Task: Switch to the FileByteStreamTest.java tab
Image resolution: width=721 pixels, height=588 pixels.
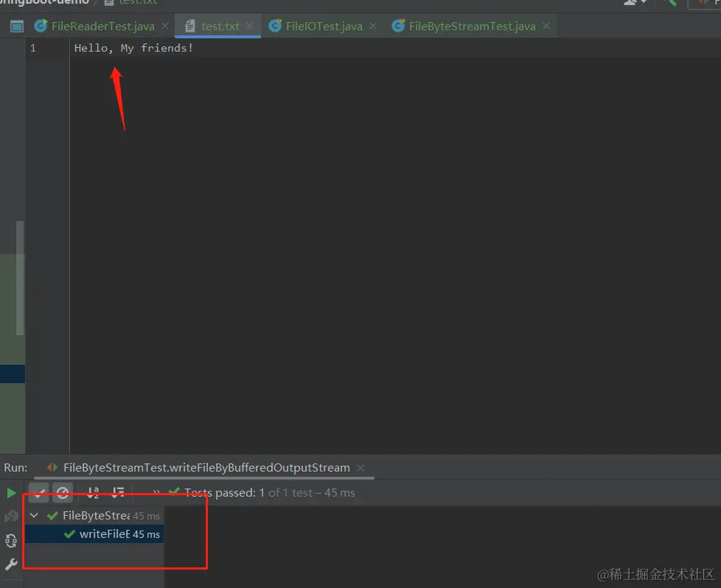Action: pos(473,27)
